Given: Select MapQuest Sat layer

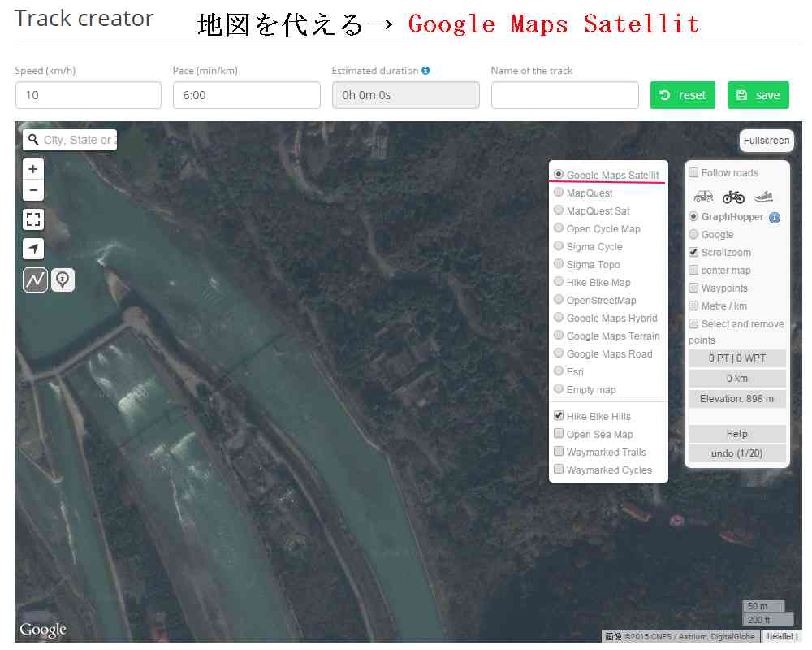Looking at the screenshot, I should [x=559, y=210].
